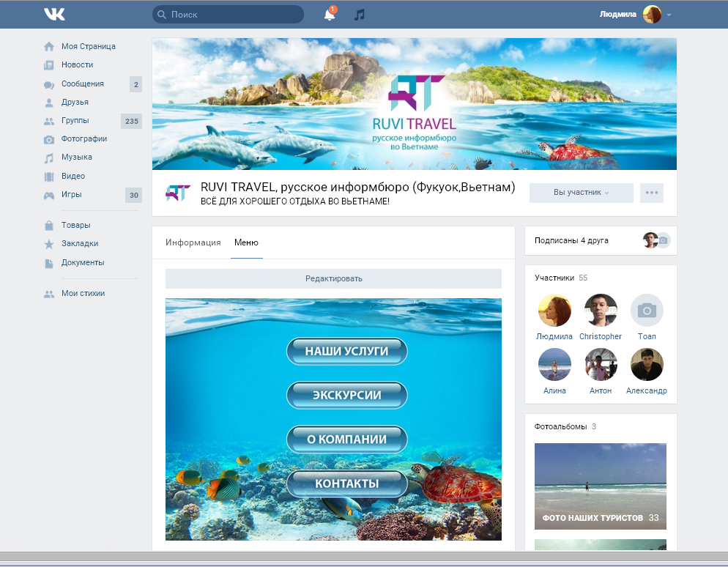728x567 pixels.
Task: Click the VK logo in header
Action: click(54, 14)
